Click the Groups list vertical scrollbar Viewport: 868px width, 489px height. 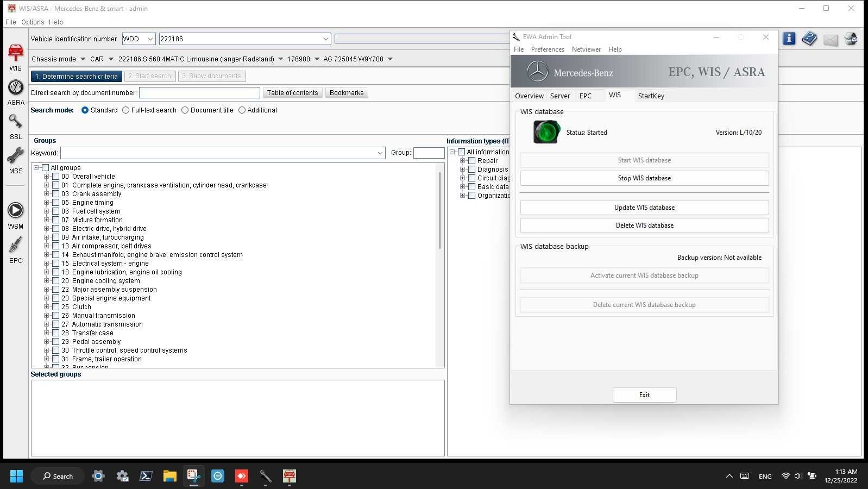(440, 211)
